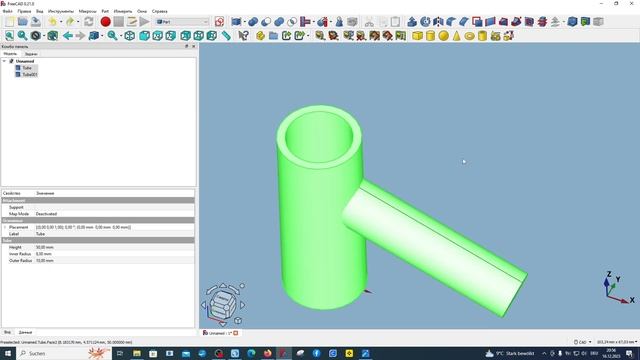Click the navigation cube in viewport
Image resolution: width=640 pixels, height=360 pixels.
tap(223, 304)
